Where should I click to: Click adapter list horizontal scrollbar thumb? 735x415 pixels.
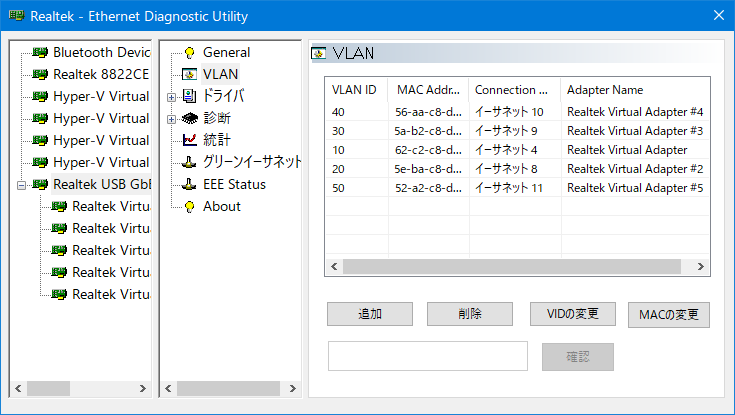(48, 388)
